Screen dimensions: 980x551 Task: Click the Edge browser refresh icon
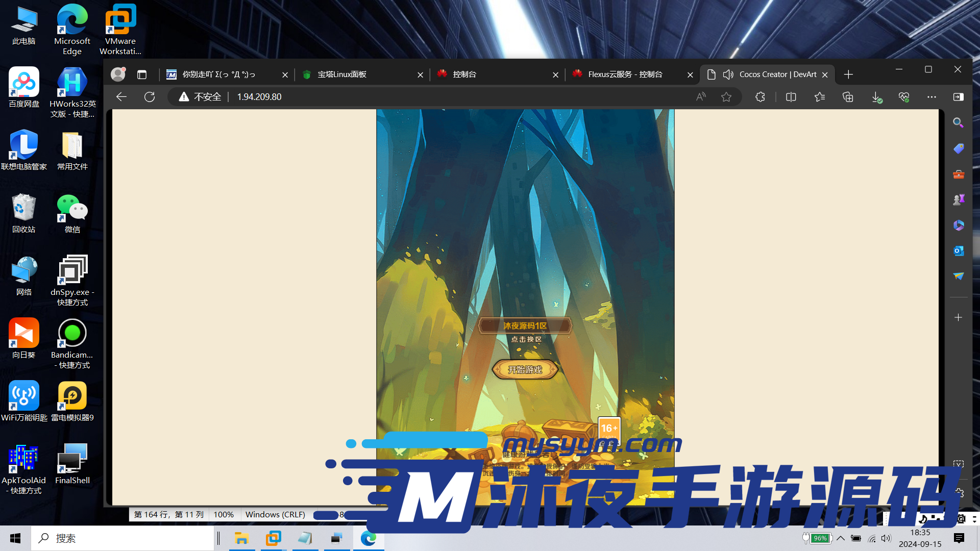(x=150, y=97)
